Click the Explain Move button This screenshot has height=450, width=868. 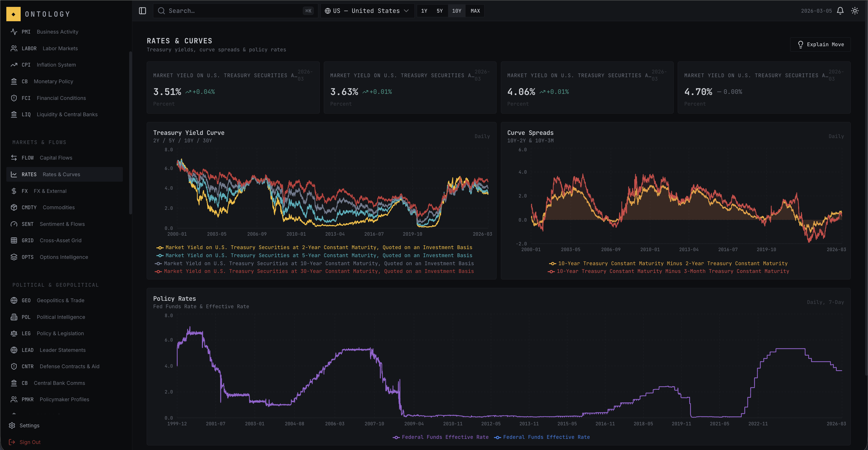click(820, 44)
